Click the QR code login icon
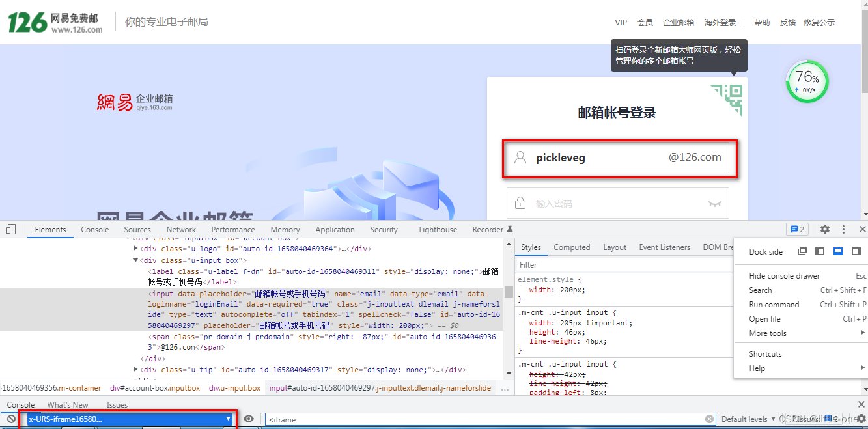Image resolution: width=868 pixels, height=429 pixels. point(726,100)
